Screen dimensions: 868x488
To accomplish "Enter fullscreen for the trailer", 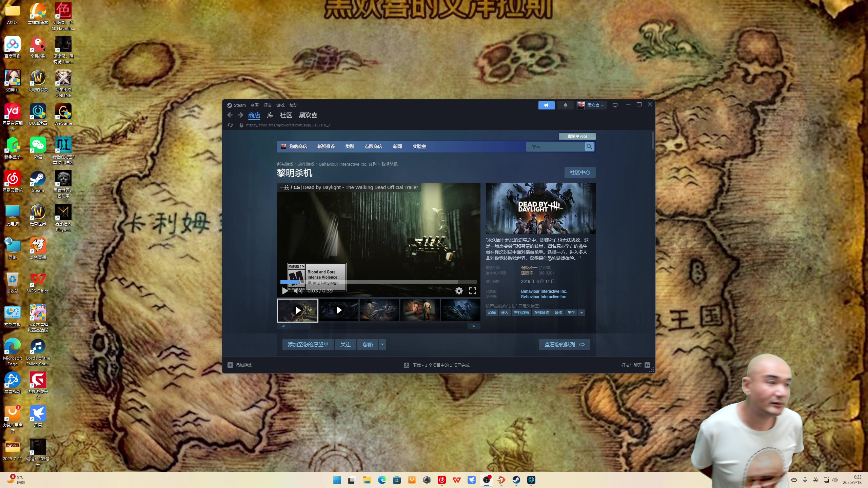I will pyautogui.click(x=473, y=291).
